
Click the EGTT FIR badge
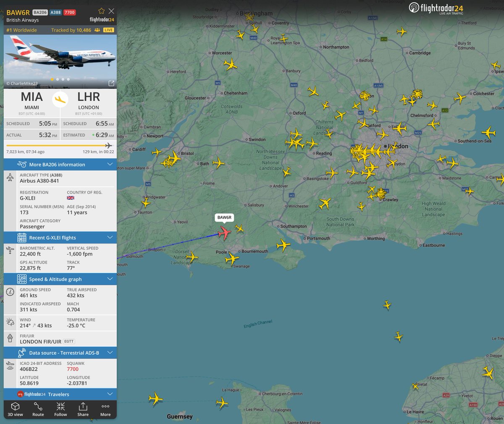coord(68,341)
